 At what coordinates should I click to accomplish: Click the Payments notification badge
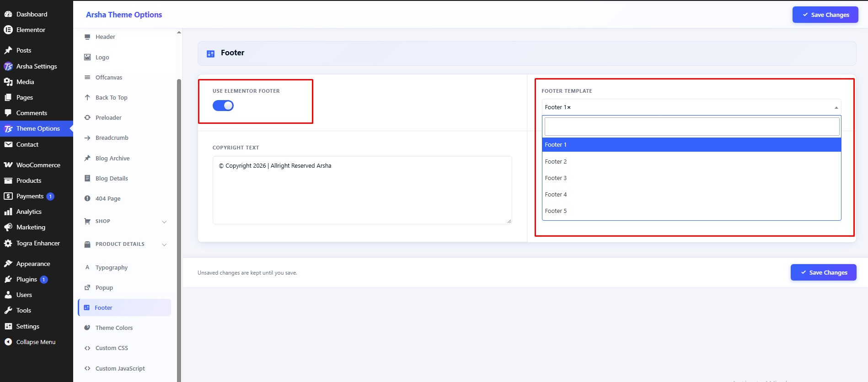50,196
